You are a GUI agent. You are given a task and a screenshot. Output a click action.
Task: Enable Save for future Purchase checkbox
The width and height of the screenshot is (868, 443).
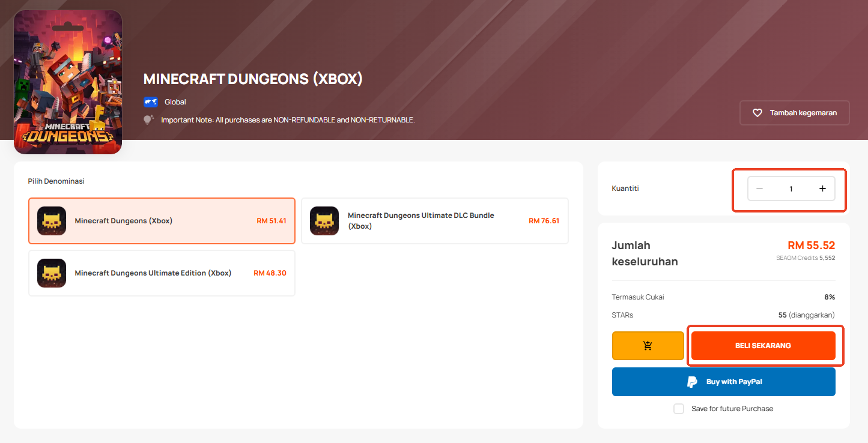pyautogui.click(x=679, y=409)
